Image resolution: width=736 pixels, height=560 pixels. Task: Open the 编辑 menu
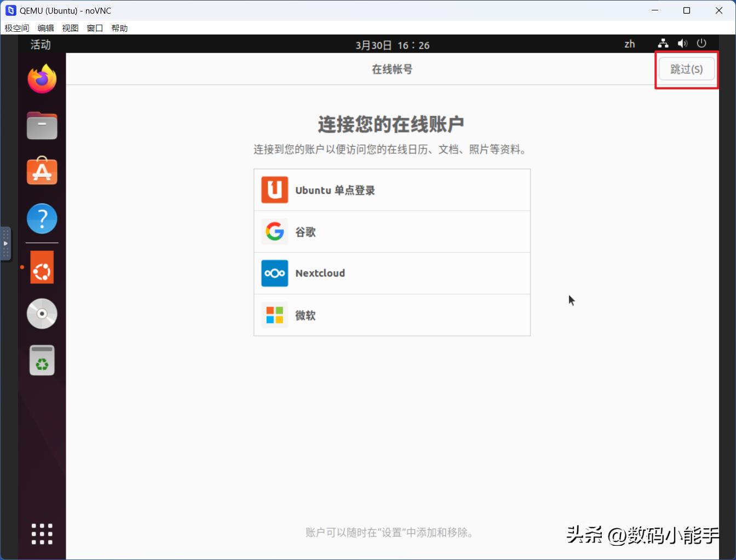pyautogui.click(x=46, y=28)
